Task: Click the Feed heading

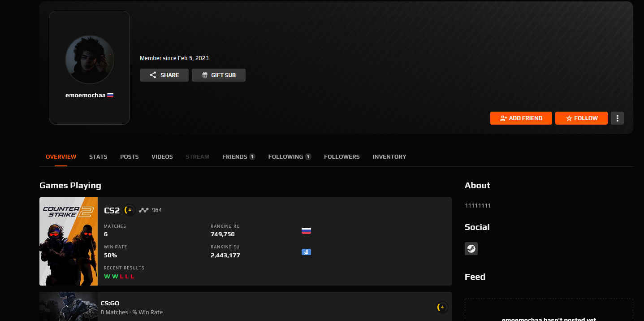Action: coord(475,277)
